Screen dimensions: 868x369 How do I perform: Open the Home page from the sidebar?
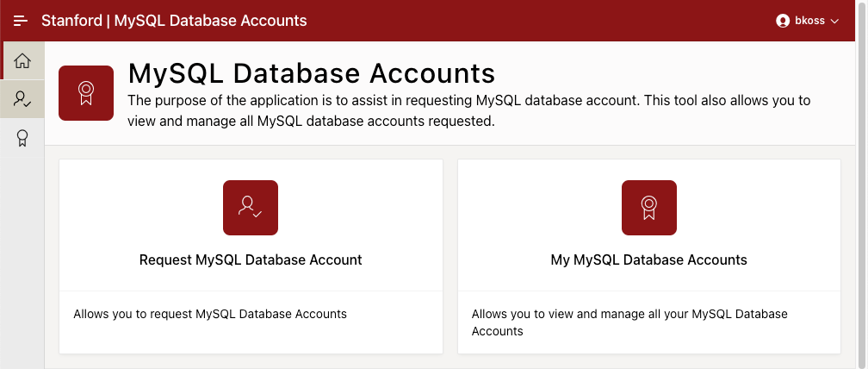(x=22, y=60)
